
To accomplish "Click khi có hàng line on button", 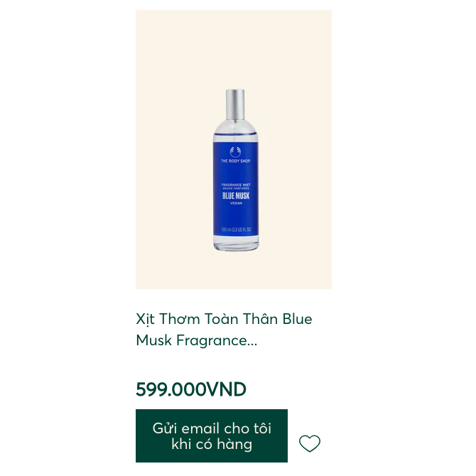I will [x=212, y=444].
